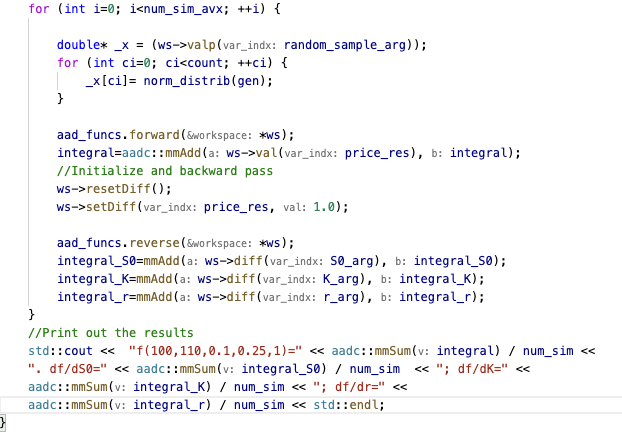Image resolution: width=622 pixels, height=435 pixels.
Task: Click the "f(100,110,0.1,0.25,1)=" string literal
Action: click(215, 351)
